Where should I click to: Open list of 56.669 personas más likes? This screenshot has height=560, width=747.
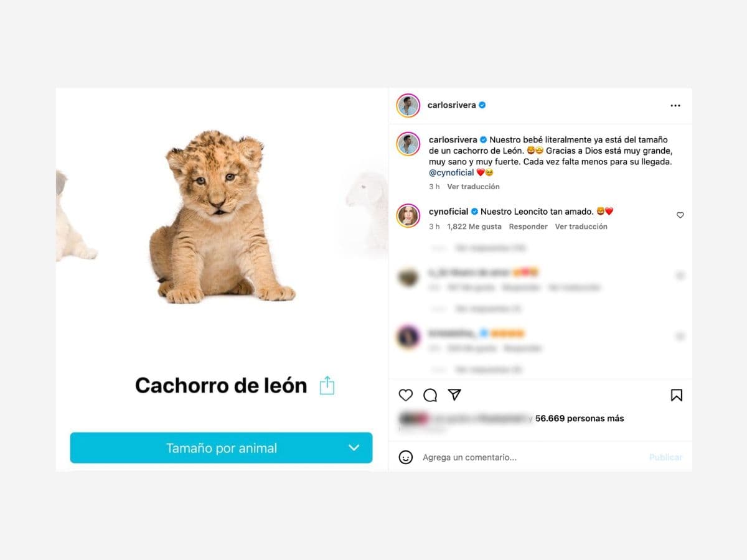[580, 418]
